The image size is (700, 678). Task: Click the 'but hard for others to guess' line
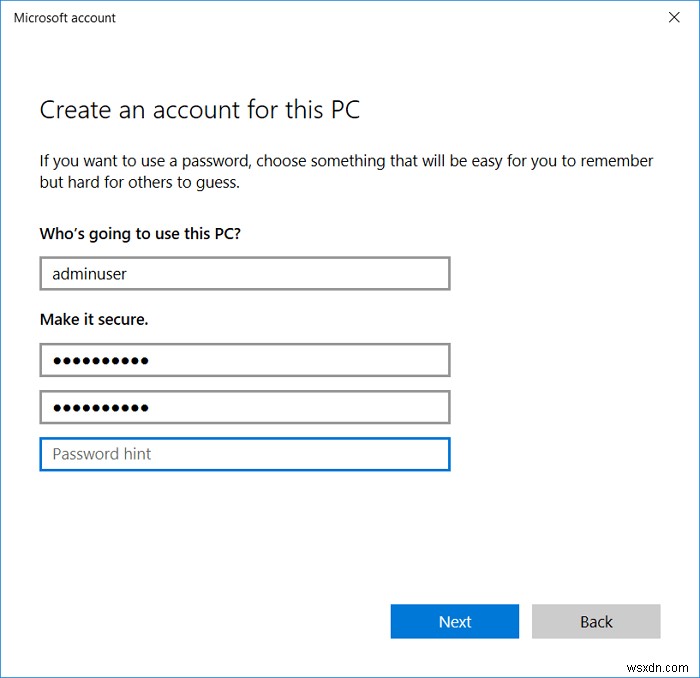click(139, 183)
